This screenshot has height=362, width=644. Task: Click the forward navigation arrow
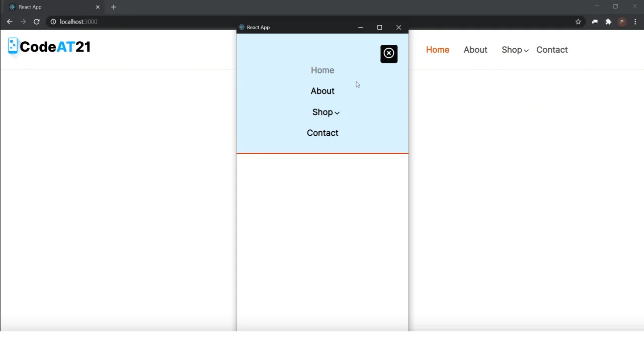tap(23, 22)
